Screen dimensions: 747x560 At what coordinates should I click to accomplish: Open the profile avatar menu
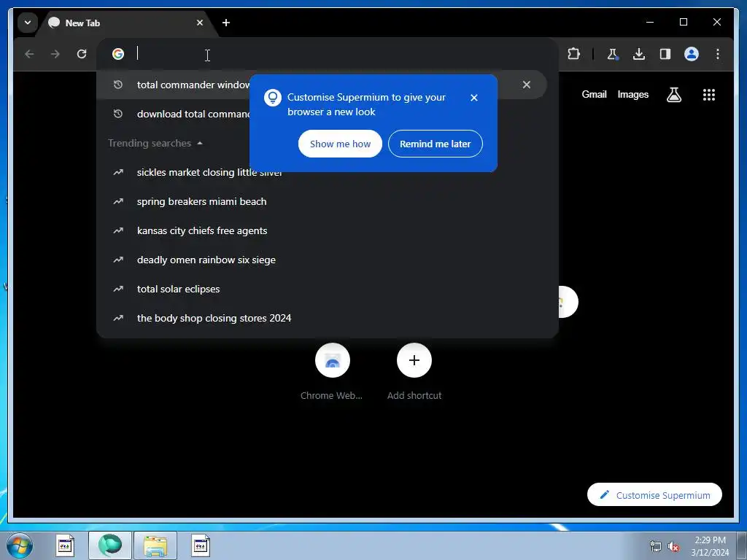[x=692, y=54]
